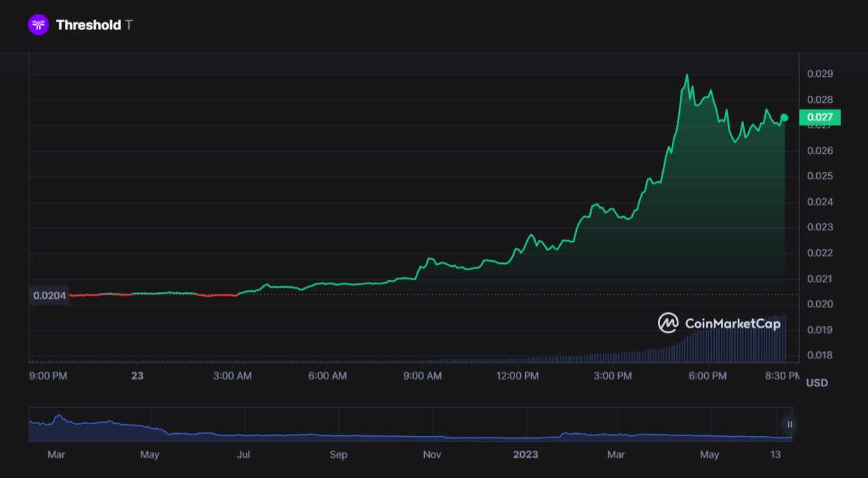Click the 0.028 y-axis price label
The image size is (868, 478).
820,99
